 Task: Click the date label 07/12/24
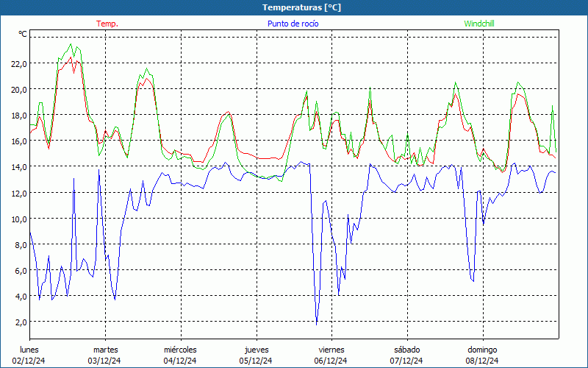click(406, 361)
